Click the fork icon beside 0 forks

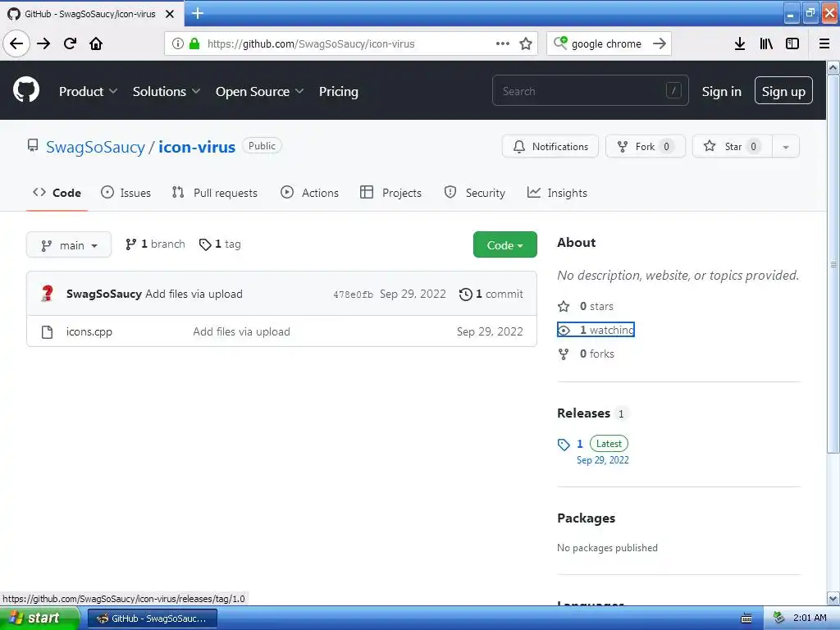pyautogui.click(x=564, y=354)
